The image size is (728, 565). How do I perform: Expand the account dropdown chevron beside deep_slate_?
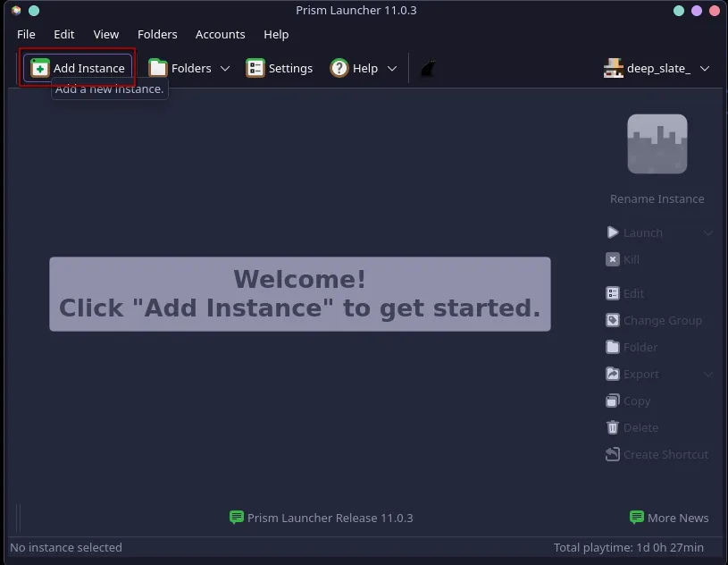point(705,69)
